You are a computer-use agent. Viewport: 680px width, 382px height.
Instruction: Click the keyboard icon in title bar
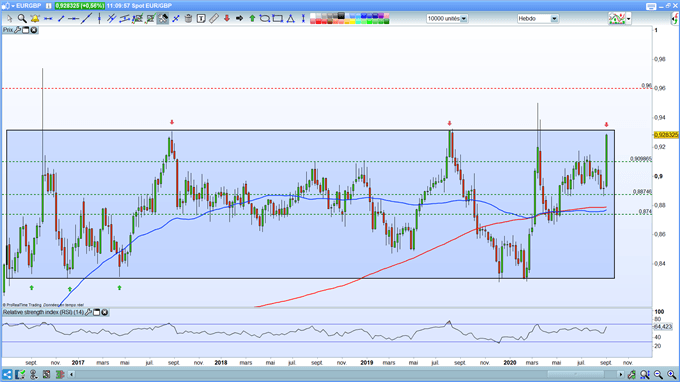(651, 6)
